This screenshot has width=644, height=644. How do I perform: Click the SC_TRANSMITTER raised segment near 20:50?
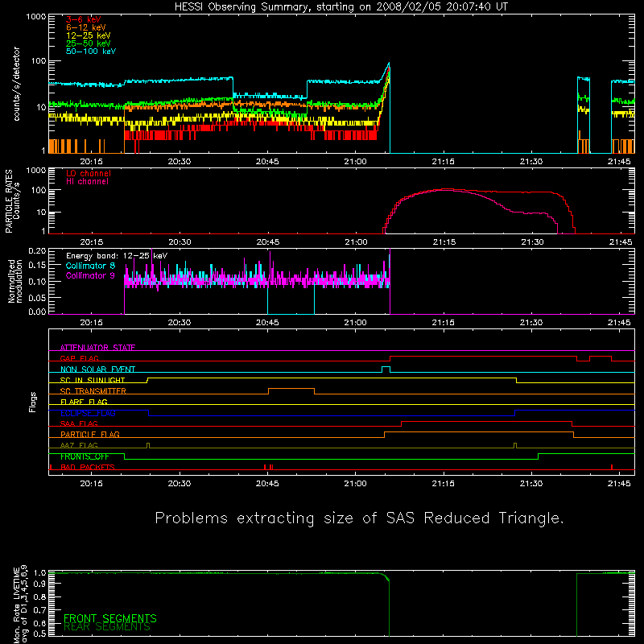click(291, 389)
